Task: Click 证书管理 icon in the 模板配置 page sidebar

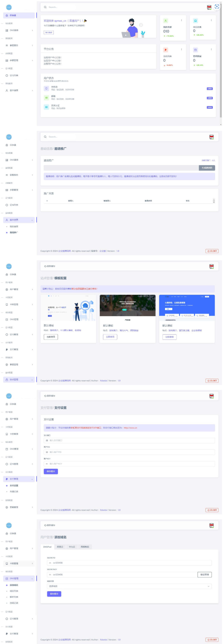Action: (x=7, y=335)
